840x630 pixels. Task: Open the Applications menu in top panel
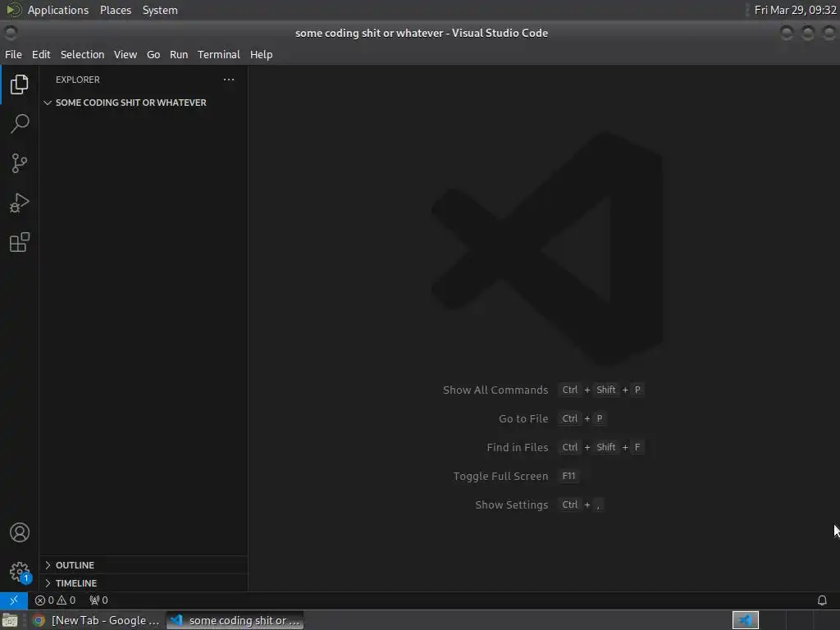[58, 10]
